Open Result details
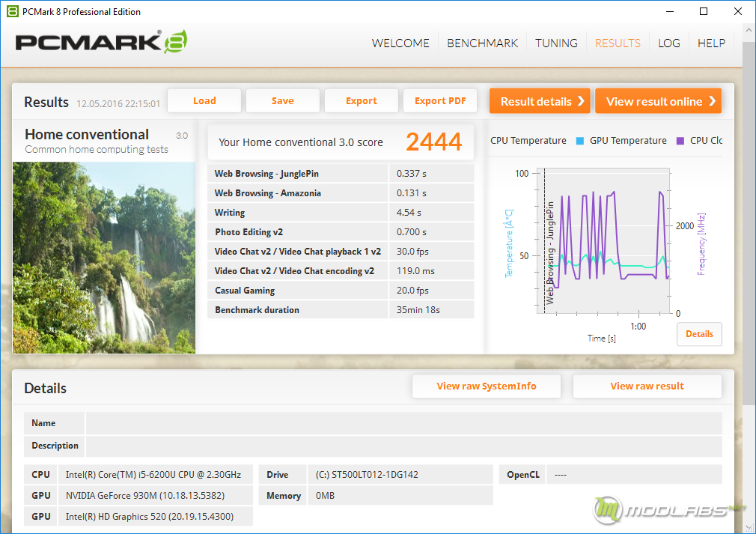 540,102
